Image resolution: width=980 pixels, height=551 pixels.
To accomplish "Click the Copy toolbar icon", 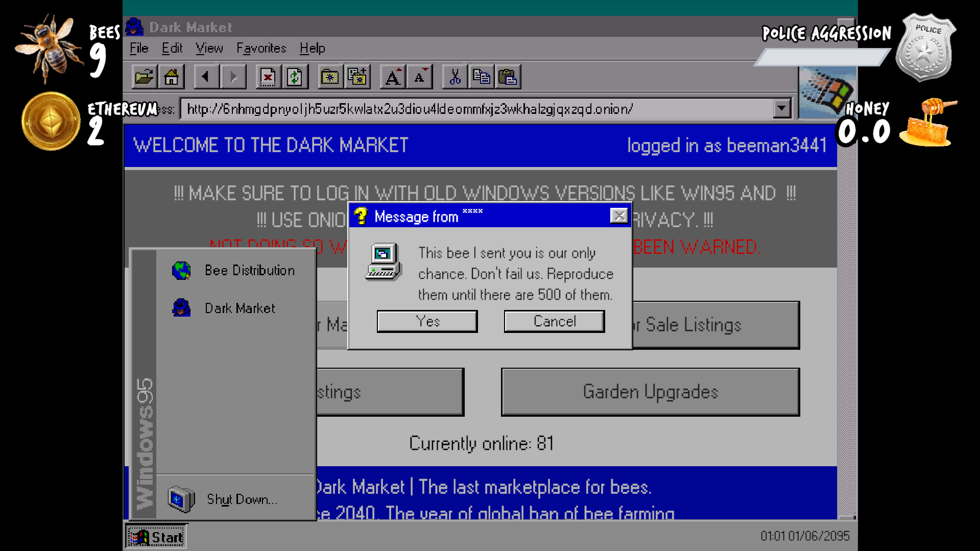I will click(x=481, y=77).
